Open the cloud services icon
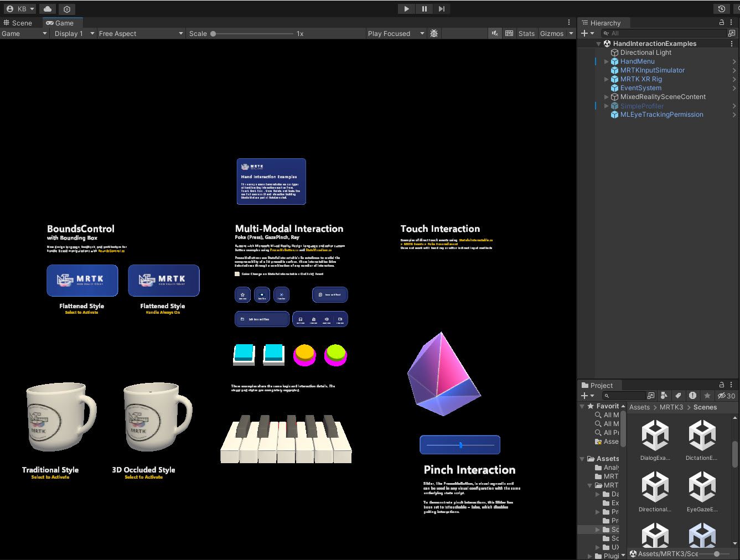 (48, 9)
